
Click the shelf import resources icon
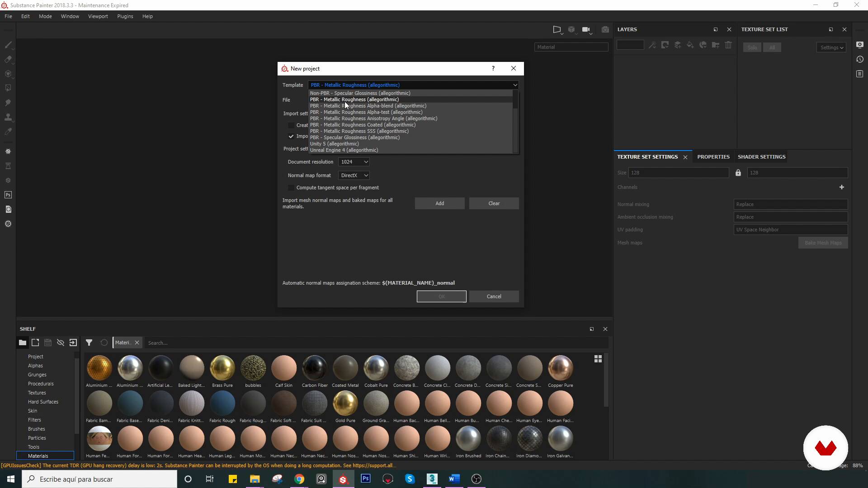73,343
